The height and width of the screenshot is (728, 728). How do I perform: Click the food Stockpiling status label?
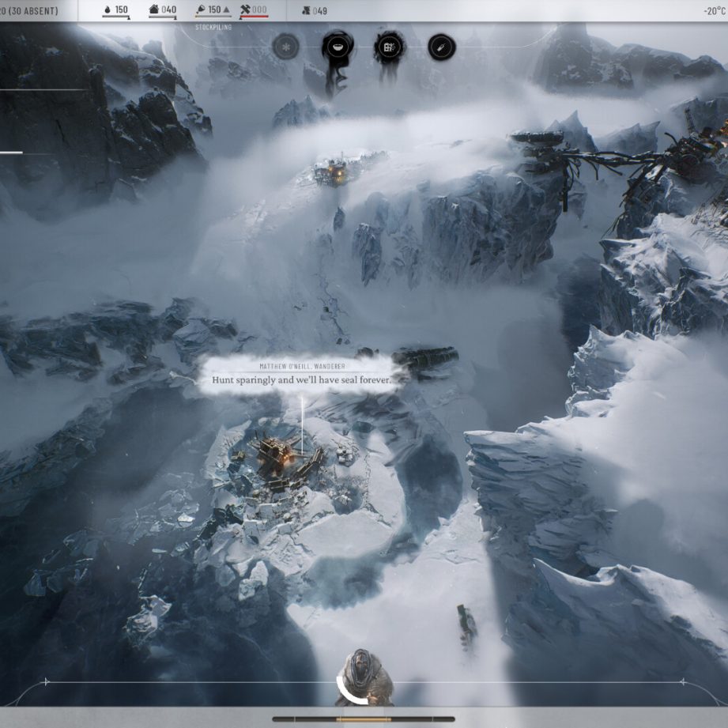pyautogui.click(x=213, y=28)
